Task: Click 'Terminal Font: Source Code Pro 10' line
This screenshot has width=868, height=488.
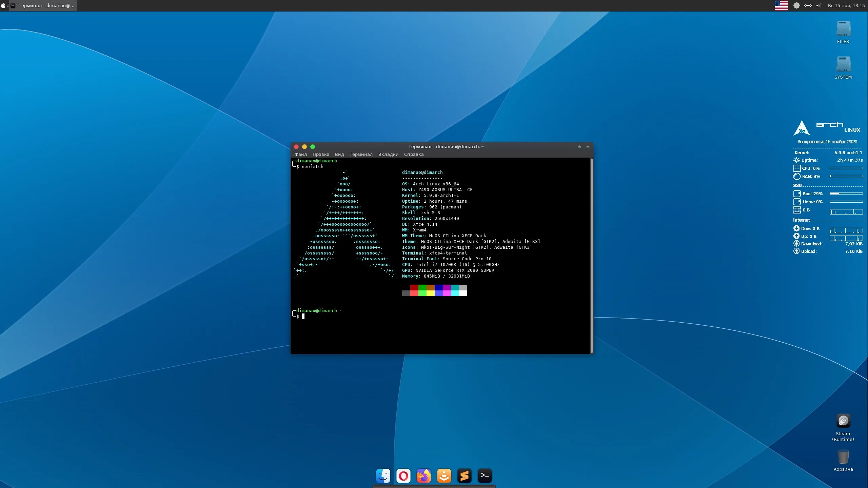Action: point(447,259)
